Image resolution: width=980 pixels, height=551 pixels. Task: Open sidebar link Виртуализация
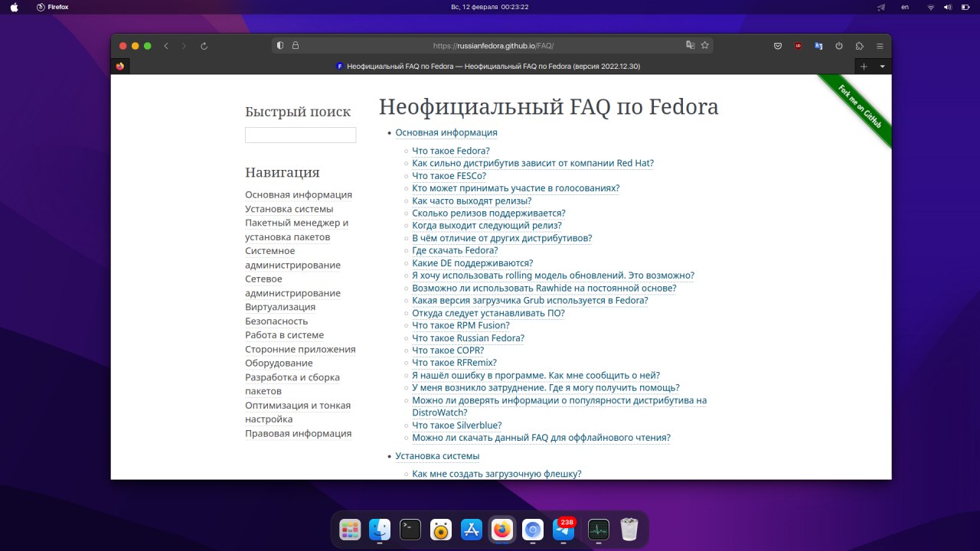[280, 307]
